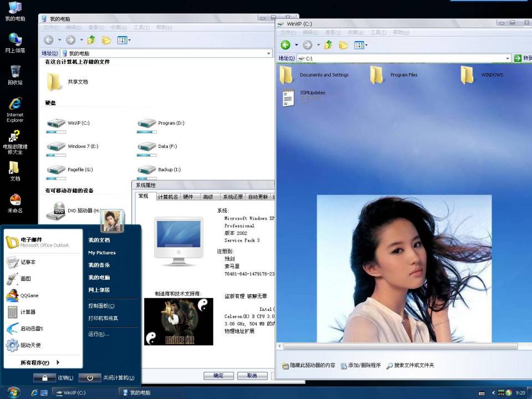This screenshot has height=399, width=532.
Task: Open 记事本 from Start menu
Action: [x=43, y=262]
